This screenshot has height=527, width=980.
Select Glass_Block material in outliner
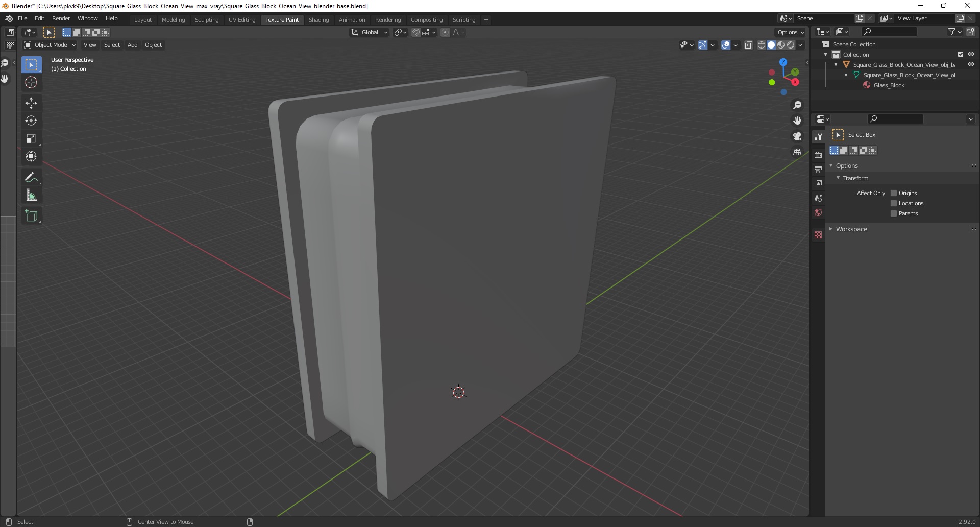tap(889, 85)
